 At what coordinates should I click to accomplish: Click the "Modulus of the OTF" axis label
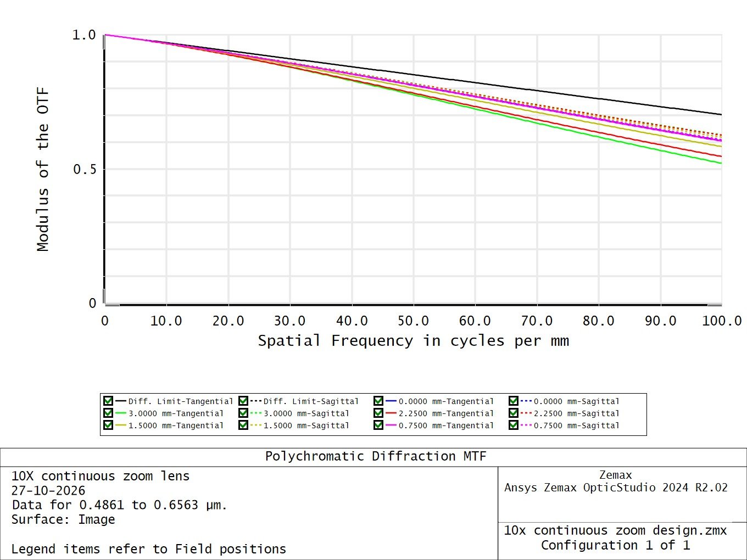coord(43,169)
